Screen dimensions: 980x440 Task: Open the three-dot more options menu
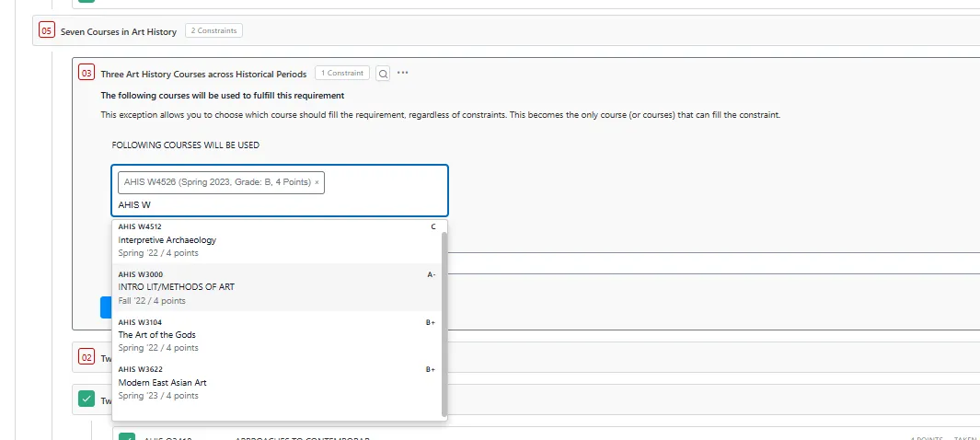[x=402, y=73]
